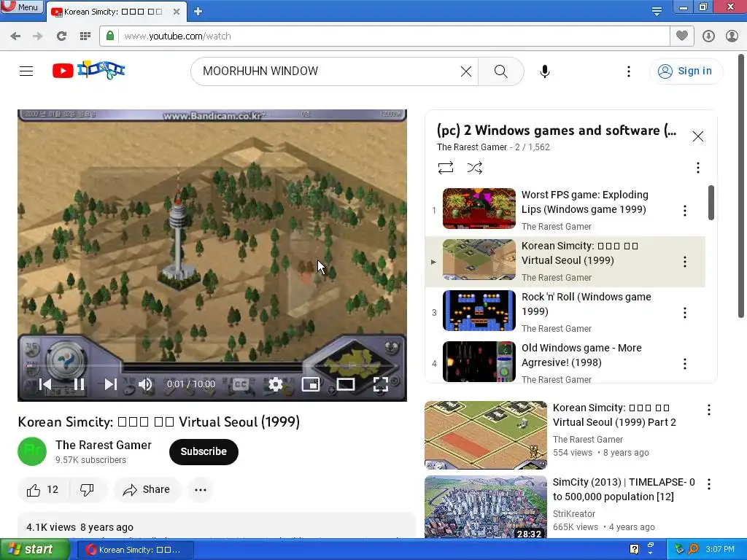Viewport: 747px width, 560px height.
Task: Go back to the previous page
Action: point(15,36)
